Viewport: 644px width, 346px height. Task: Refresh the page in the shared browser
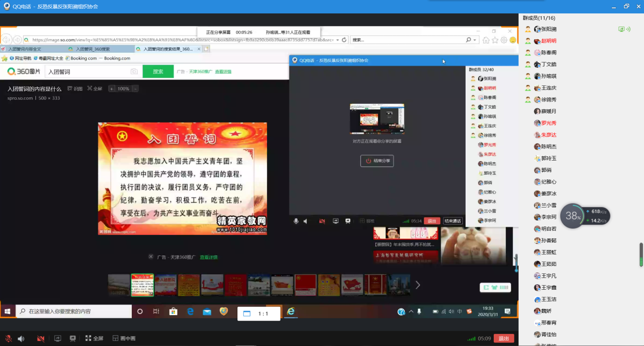tap(344, 40)
